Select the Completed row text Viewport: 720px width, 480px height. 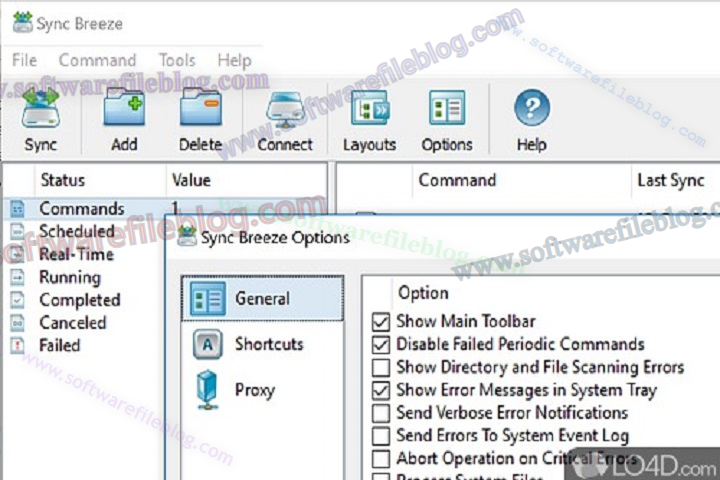[80, 300]
